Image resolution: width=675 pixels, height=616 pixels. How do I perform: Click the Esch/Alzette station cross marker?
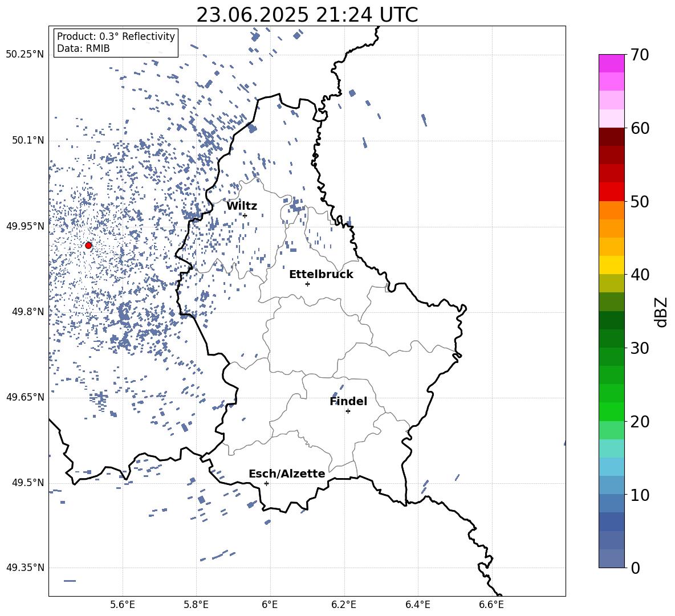[x=266, y=483]
